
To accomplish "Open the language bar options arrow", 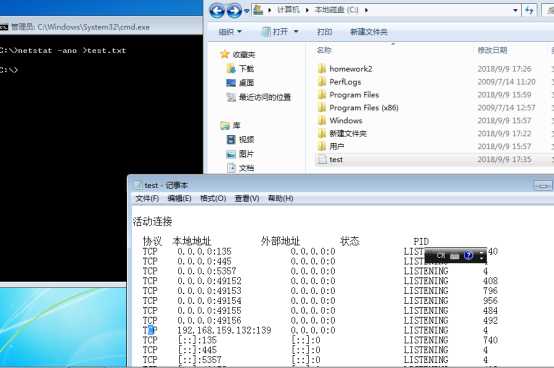I will pos(482,258).
